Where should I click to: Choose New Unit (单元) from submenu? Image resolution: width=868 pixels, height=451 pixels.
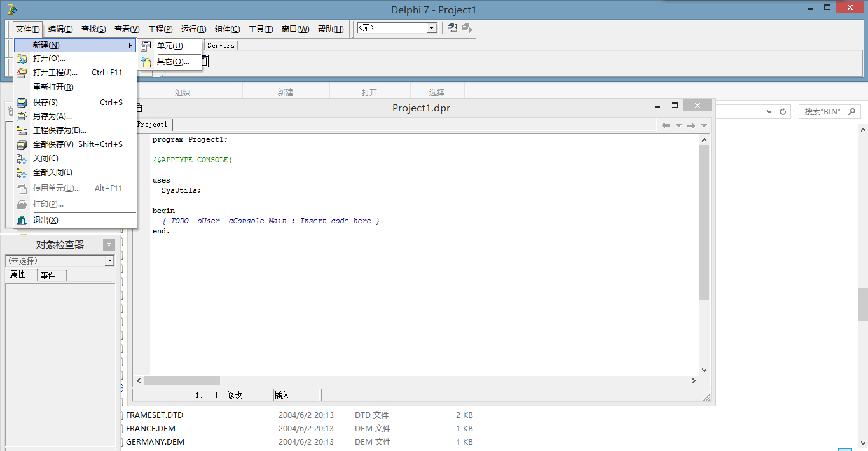pos(169,46)
